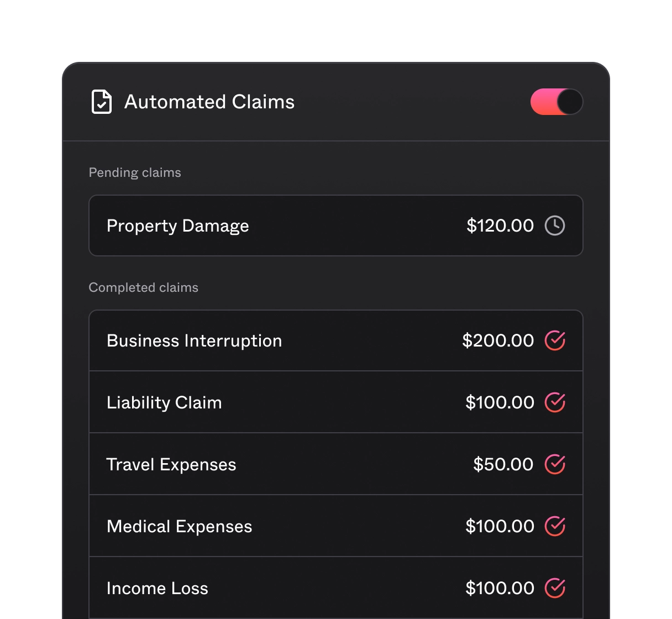The height and width of the screenshot is (619, 672).
Task: Click the Automated Claims document icon
Action: tap(102, 102)
